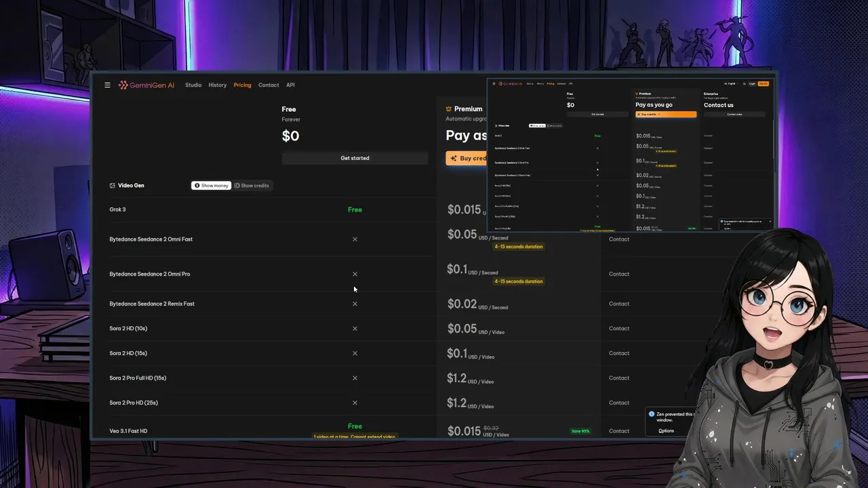868x488 pixels.
Task: Click Contact link in Sora 2 HD (10s) row
Action: 619,329
